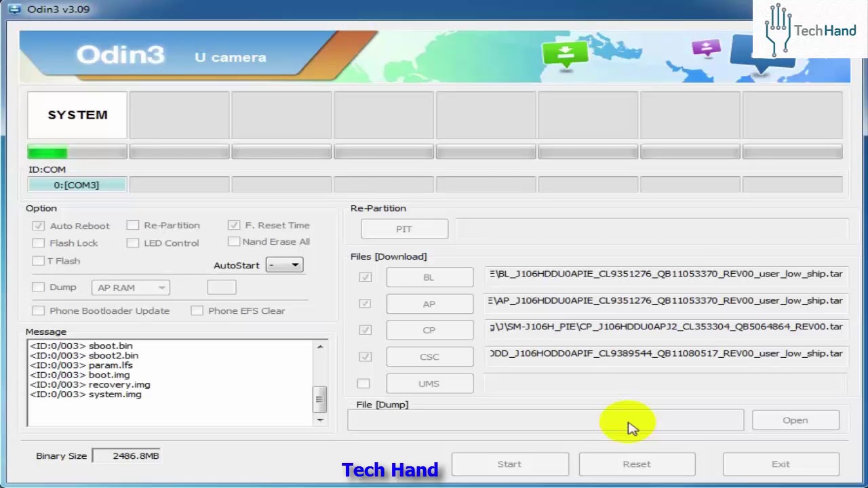Click the 0:[COM3] port box
This screenshot has height=488, width=868.
[77, 185]
